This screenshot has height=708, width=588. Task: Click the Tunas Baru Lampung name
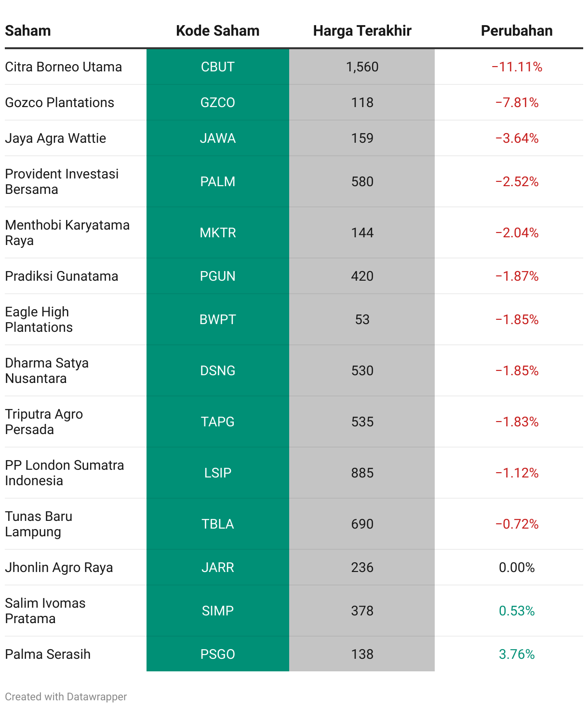coord(39,524)
